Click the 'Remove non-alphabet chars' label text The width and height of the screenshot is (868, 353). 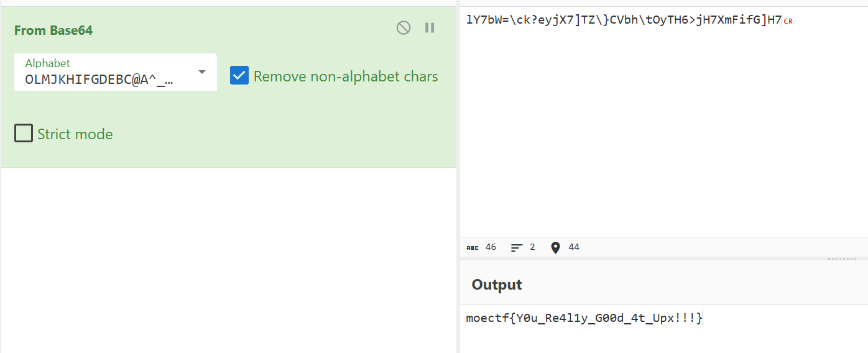coord(346,76)
